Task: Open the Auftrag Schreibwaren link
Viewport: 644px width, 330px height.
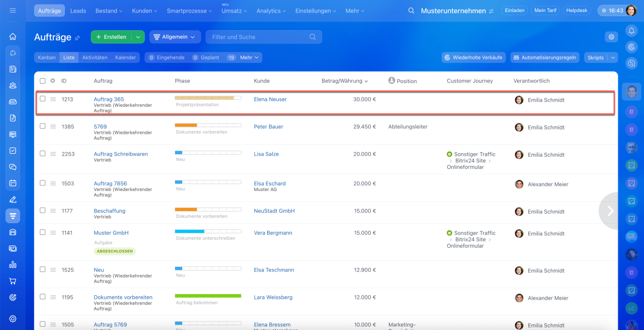Action: (x=121, y=154)
